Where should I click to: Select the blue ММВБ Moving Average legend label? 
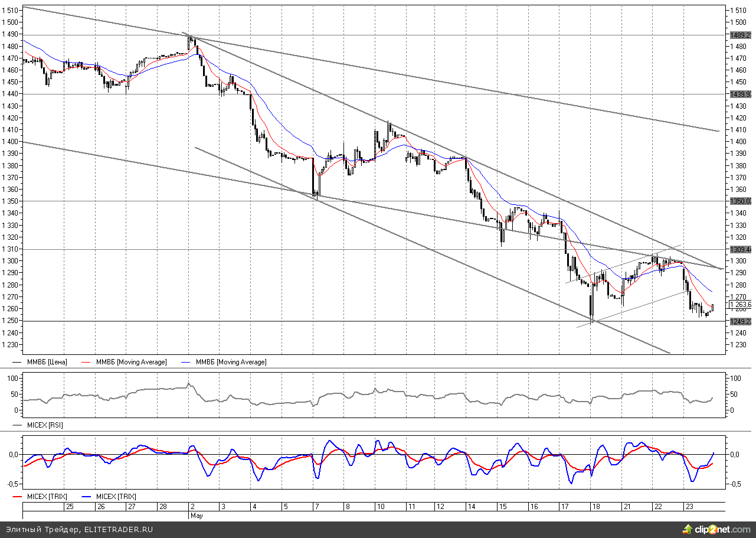231,362
